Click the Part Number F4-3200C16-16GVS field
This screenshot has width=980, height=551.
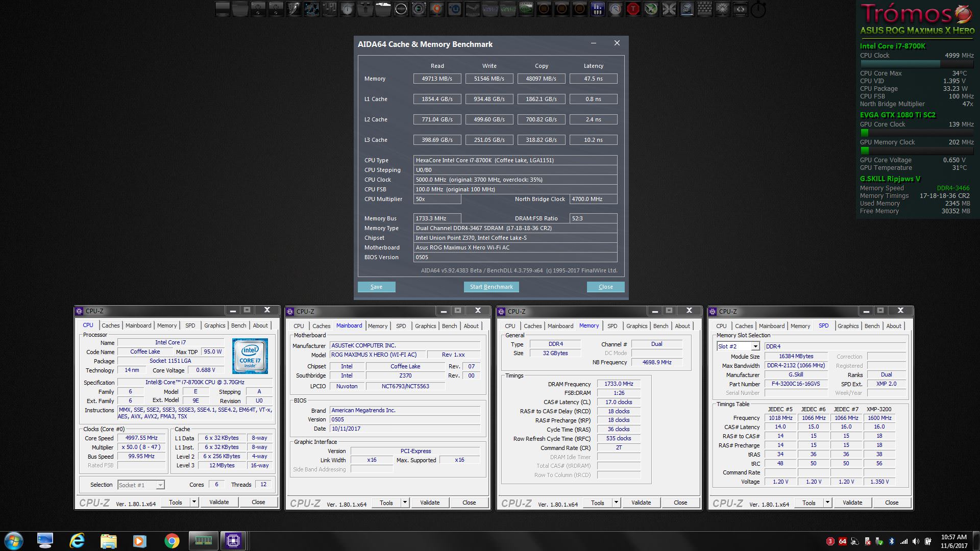pos(796,384)
